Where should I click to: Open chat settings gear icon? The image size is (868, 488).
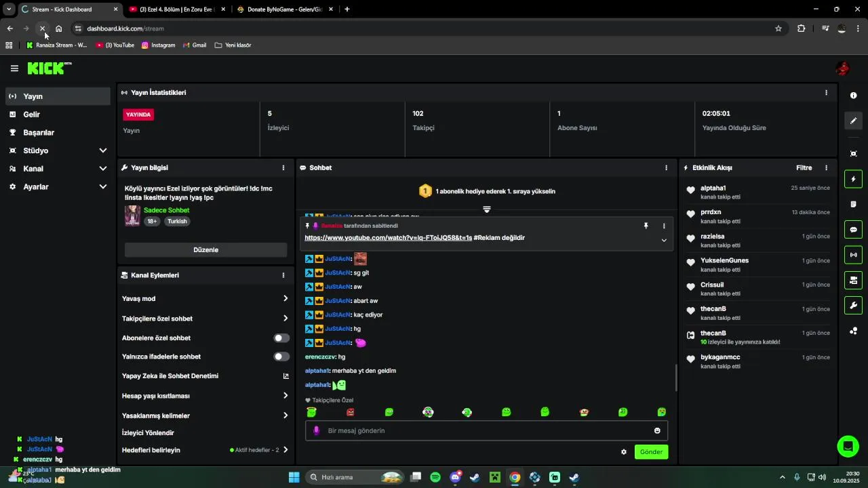pyautogui.click(x=624, y=452)
